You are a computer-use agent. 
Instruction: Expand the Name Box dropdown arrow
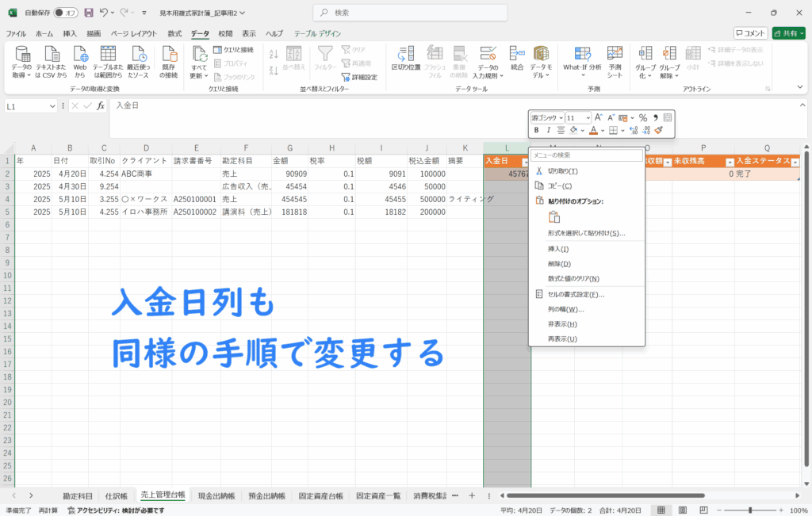click(x=52, y=105)
